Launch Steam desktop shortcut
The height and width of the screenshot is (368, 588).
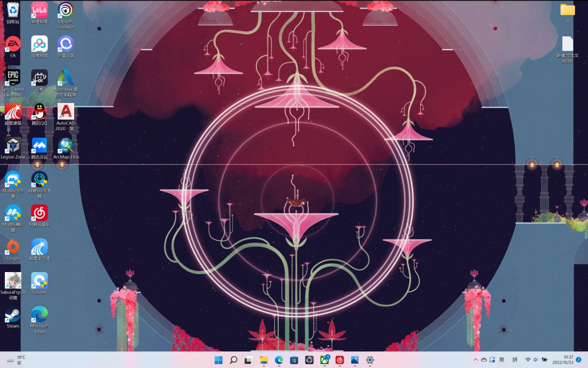click(13, 317)
